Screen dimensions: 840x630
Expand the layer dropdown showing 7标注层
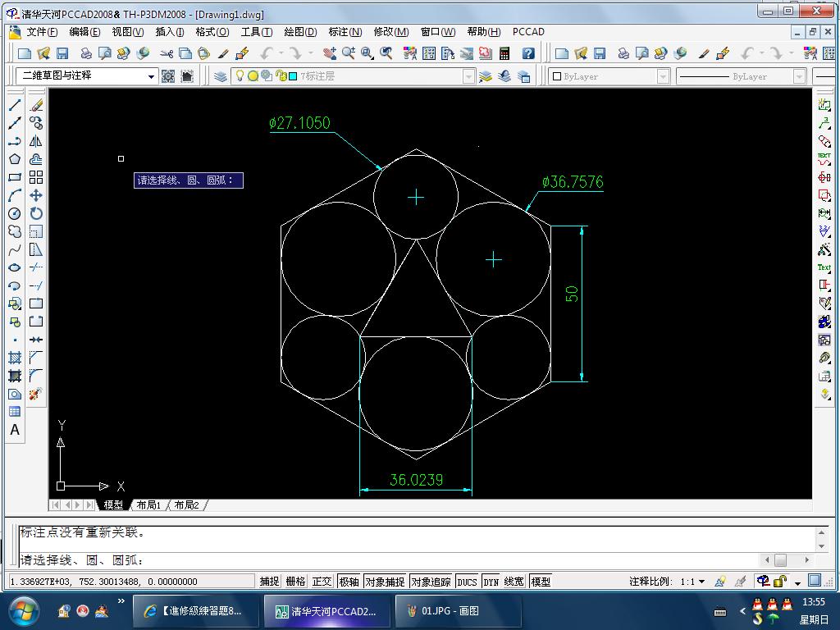468,76
